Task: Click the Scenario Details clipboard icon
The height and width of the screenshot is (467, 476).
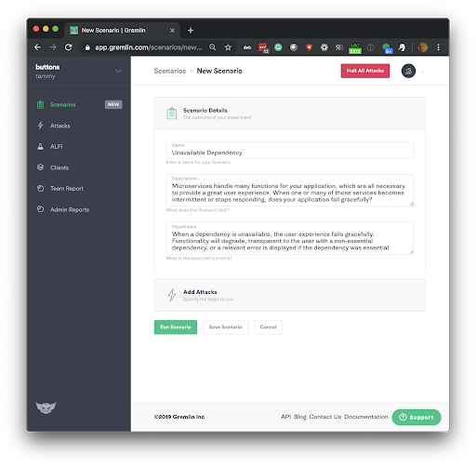Action: (x=172, y=113)
